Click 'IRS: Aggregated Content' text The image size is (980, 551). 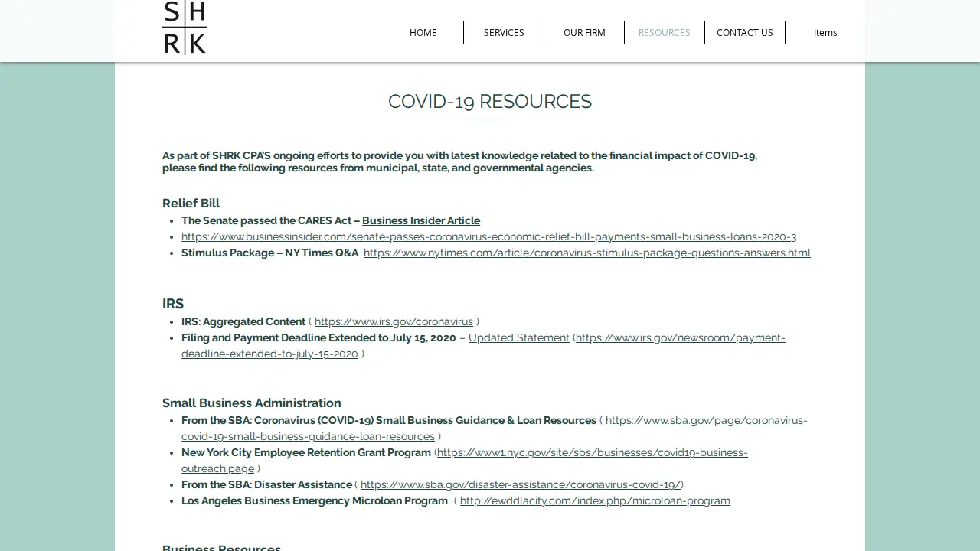click(243, 321)
